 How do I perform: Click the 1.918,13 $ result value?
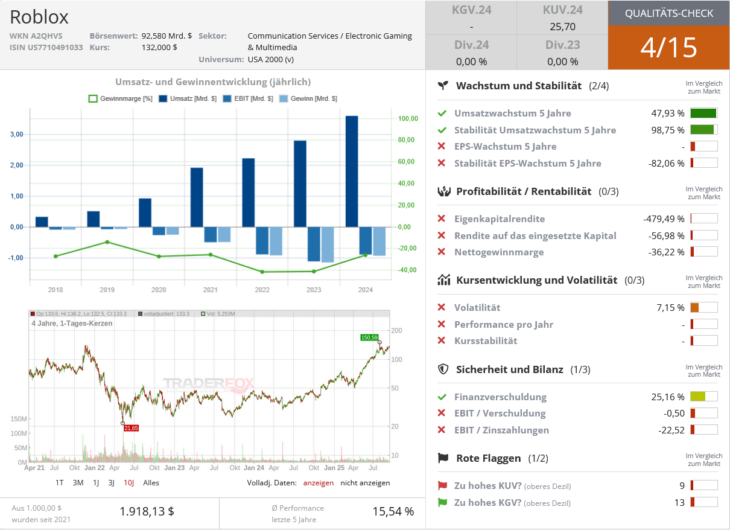pyautogui.click(x=147, y=511)
